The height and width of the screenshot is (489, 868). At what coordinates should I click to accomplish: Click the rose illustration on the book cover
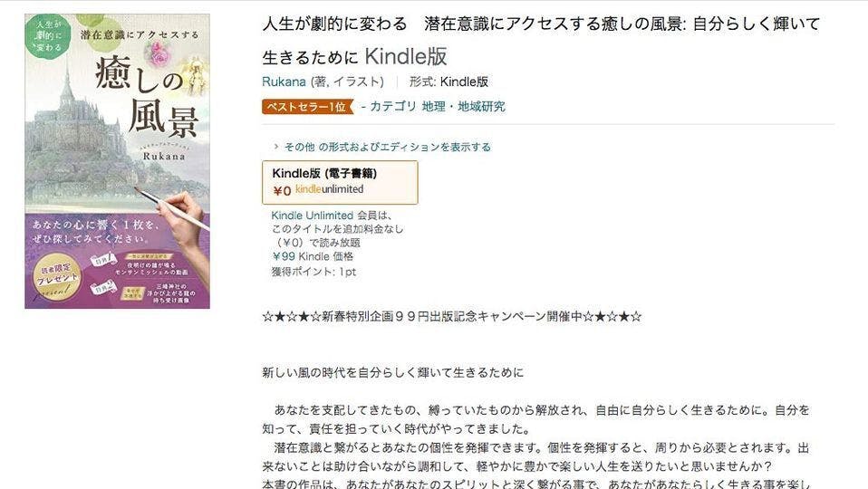158,54
